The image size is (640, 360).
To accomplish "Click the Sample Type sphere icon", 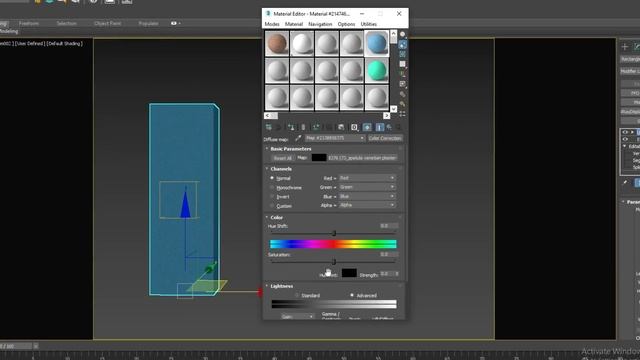I will (x=402, y=34).
